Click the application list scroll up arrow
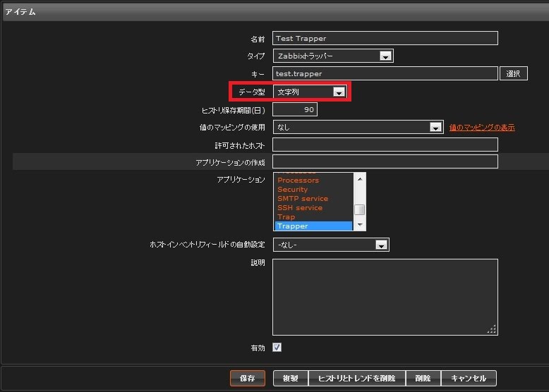 [x=360, y=178]
